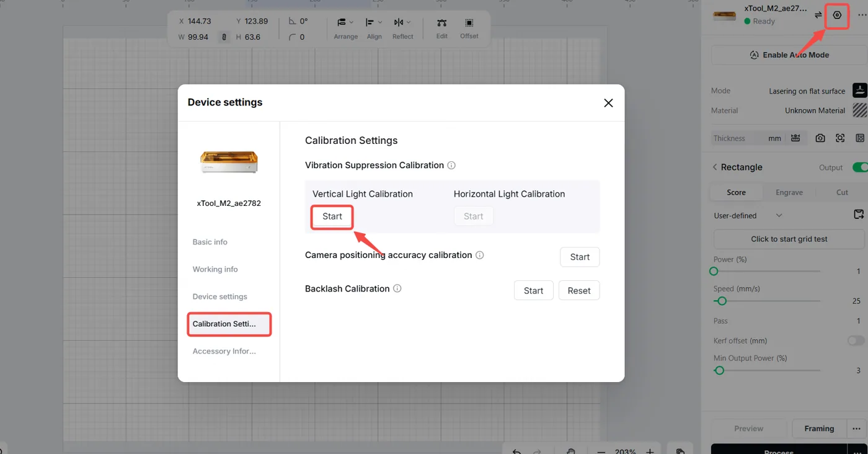Click the xTool M2 device thumbnail in dialog
Viewport: 868px width, 454px height.
coord(229,161)
